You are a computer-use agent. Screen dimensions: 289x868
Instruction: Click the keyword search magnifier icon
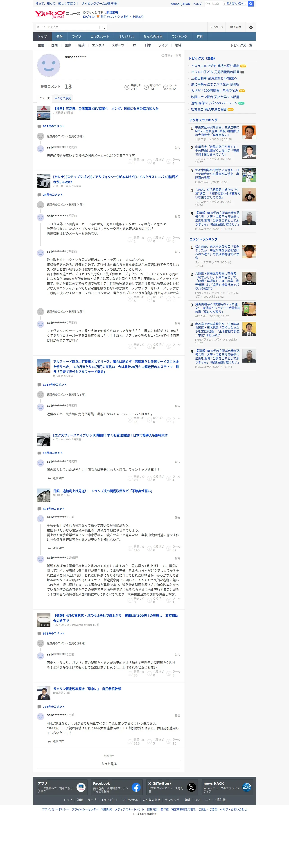pos(103,27)
